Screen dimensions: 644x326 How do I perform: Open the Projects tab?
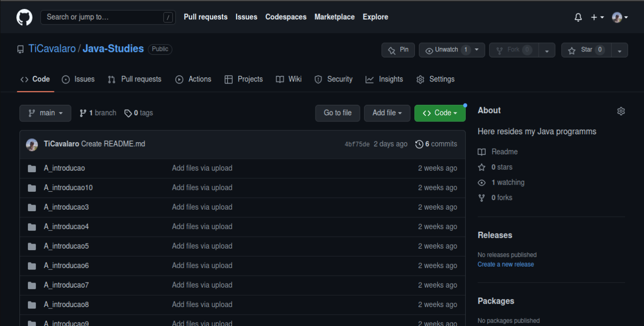244,79
